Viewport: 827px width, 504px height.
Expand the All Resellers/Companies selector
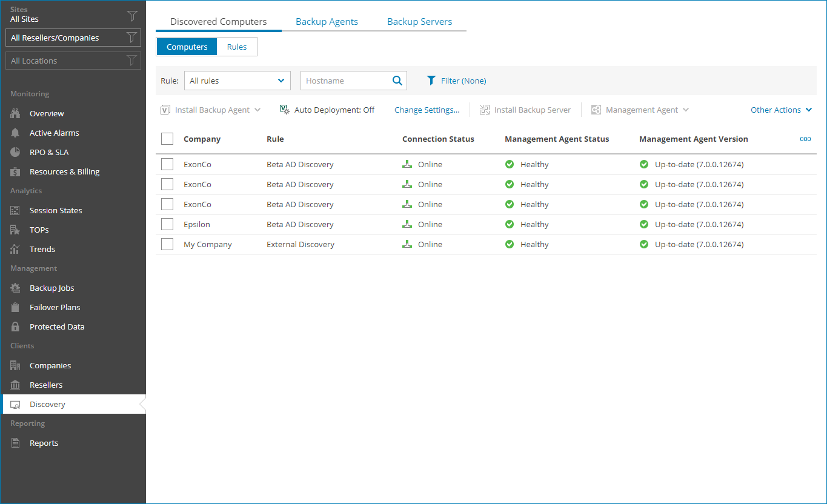73,38
